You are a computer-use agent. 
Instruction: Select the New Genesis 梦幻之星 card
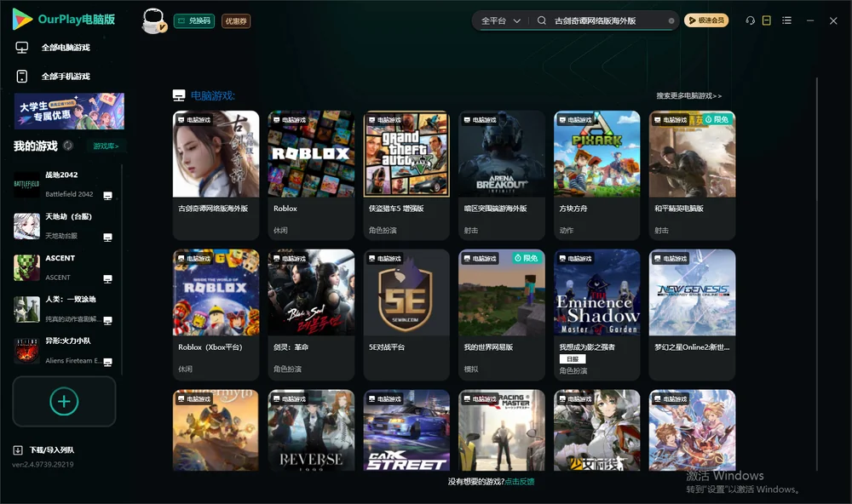[x=692, y=314]
